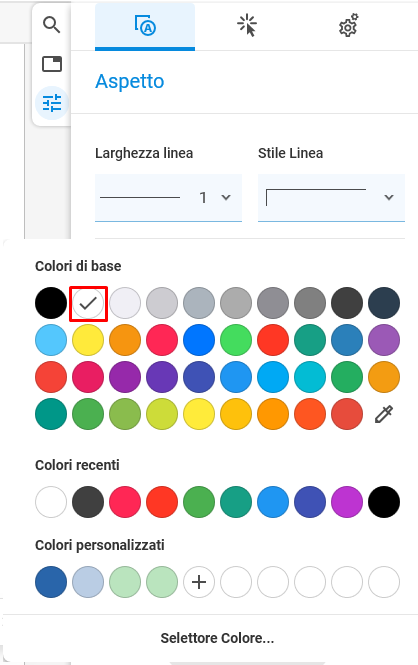
Task: Click the first empty custom color slot
Action: pos(236,582)
